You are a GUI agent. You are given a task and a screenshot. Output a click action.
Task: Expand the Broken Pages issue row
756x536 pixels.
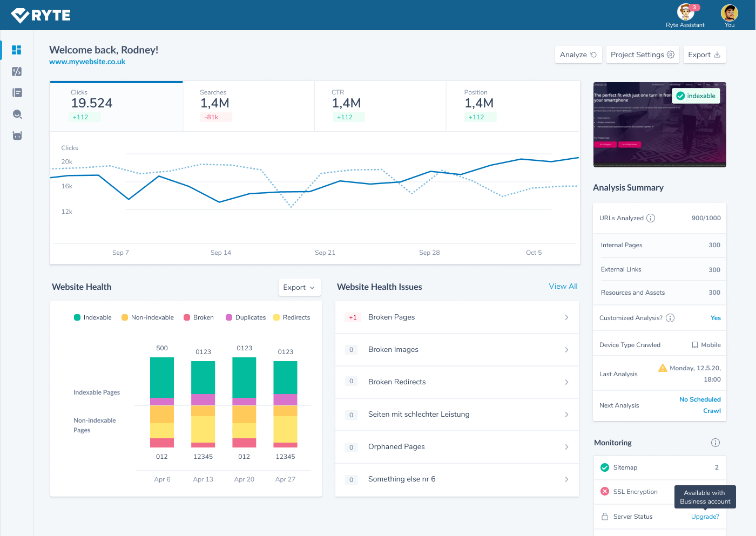tap(566, 317)
